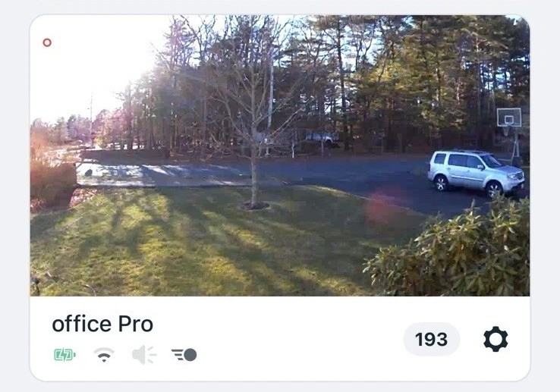Screen dimensions: 560x392
Task: Click the silver SUV in the feed
Action: point(476,174)
